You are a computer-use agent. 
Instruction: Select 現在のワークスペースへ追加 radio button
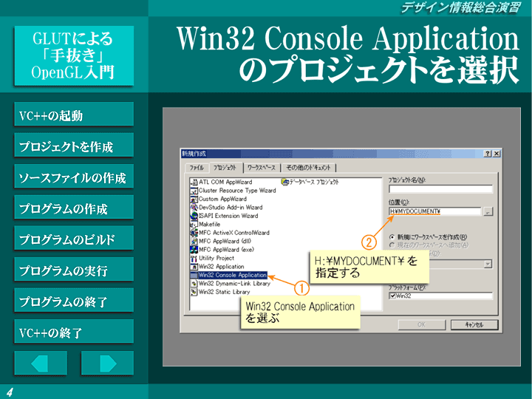click(392, 245)
